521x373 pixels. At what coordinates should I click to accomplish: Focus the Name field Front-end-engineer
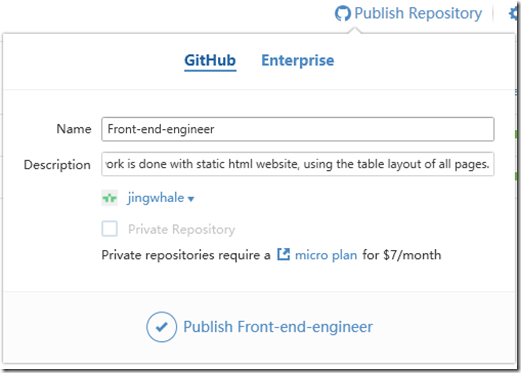coord(298,129)
